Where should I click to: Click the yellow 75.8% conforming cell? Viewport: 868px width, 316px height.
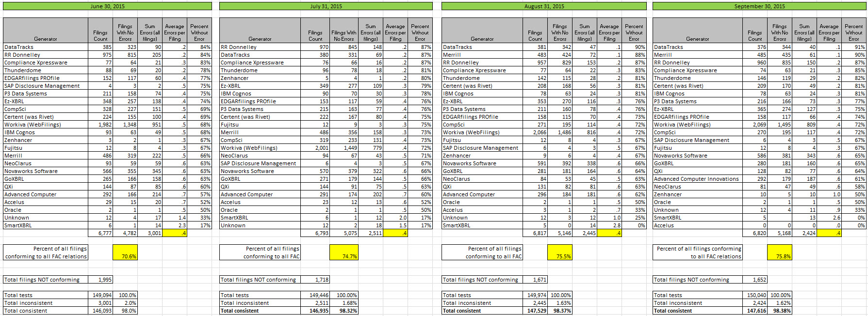click(780, 253)
